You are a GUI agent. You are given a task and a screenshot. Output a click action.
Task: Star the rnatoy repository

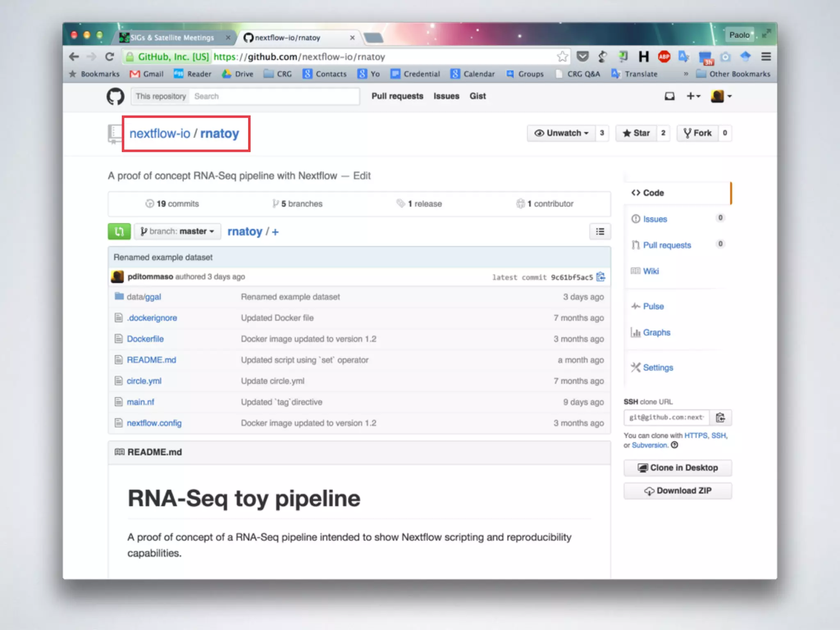636,133
